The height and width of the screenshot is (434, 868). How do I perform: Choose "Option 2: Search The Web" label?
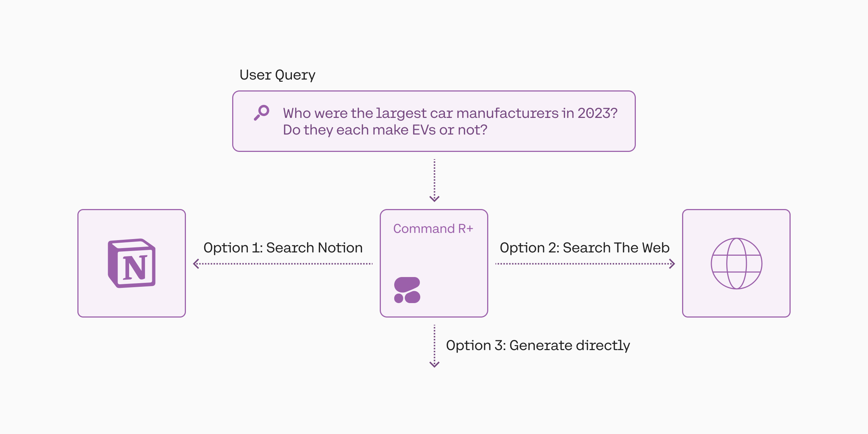coord(584,248)
